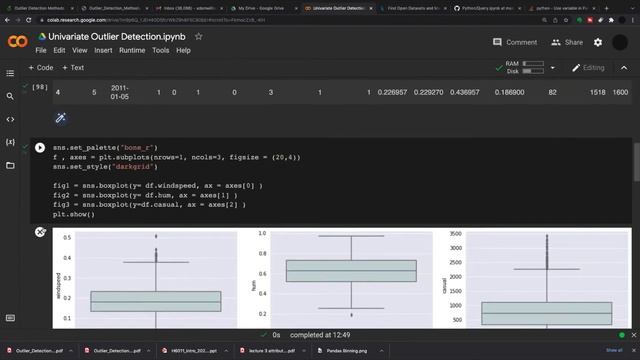
Task: Click the green connected status dot
Action: (622, 335)
